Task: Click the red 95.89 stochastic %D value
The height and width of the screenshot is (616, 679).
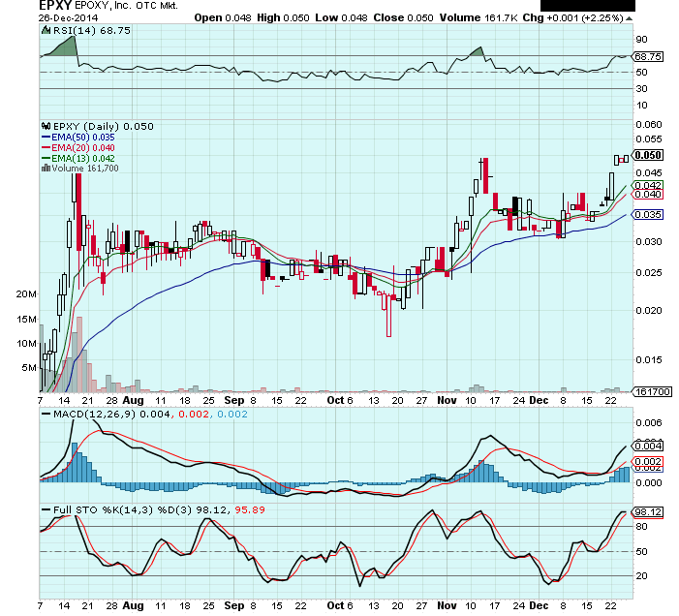Action: (x=250, y=509)
